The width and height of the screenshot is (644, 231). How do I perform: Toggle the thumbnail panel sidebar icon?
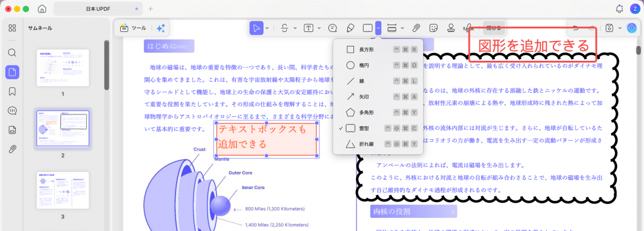(13, 72)
